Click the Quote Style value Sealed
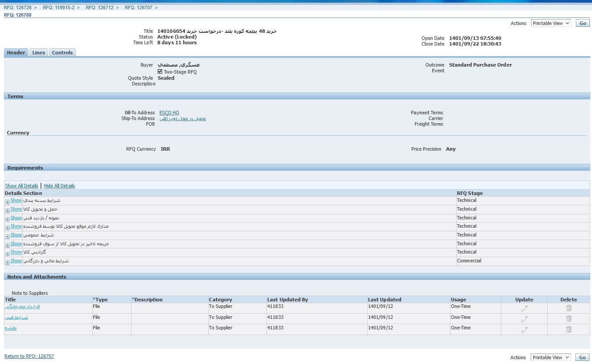Viewport: 592px width, 364px height. pyautogui.click(x=166, y=78)
